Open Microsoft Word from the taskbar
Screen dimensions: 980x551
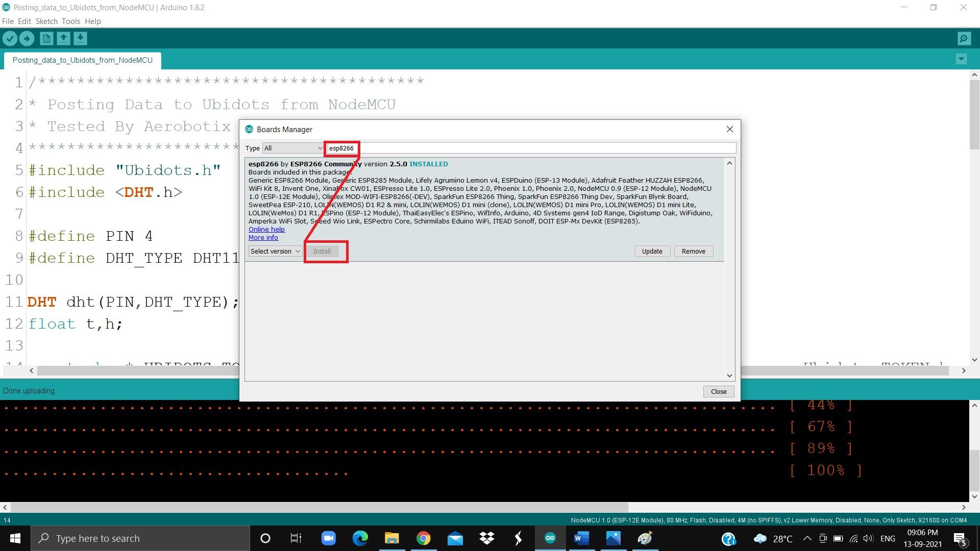[x=581, y=538]
